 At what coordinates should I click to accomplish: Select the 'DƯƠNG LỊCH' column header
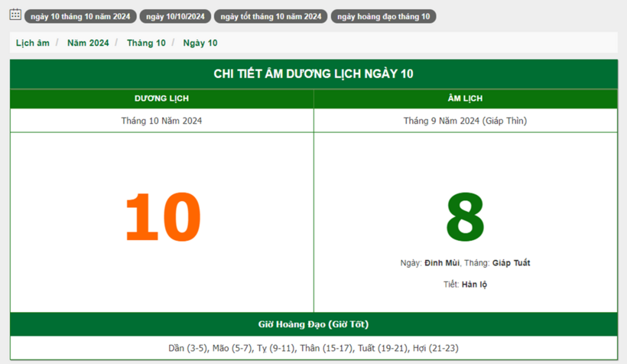pos(161,99)
